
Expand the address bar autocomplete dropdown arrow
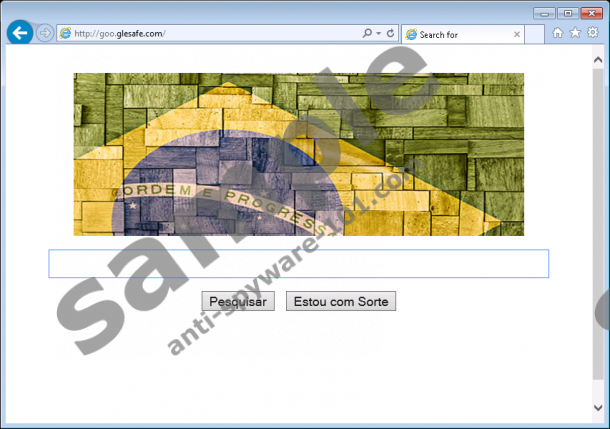click(x=379, y=34)
